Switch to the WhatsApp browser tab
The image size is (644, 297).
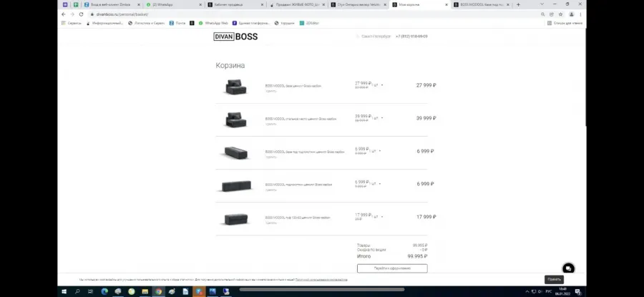coord(174,4)
